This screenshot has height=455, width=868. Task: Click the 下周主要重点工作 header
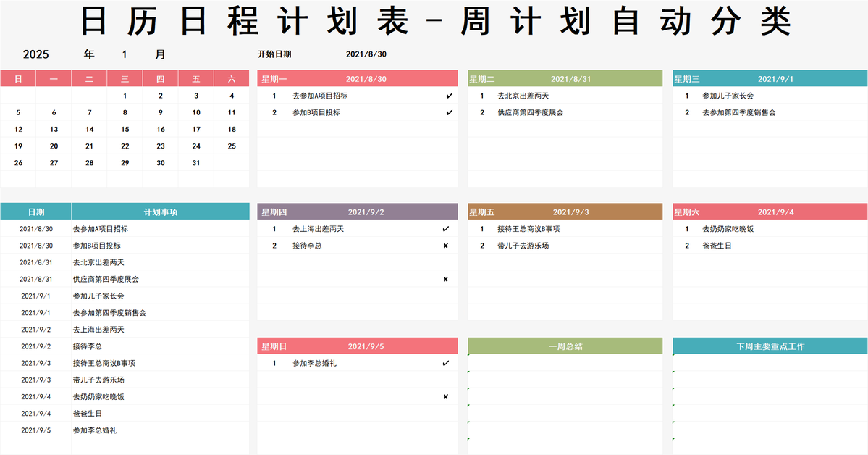[770, 347]
